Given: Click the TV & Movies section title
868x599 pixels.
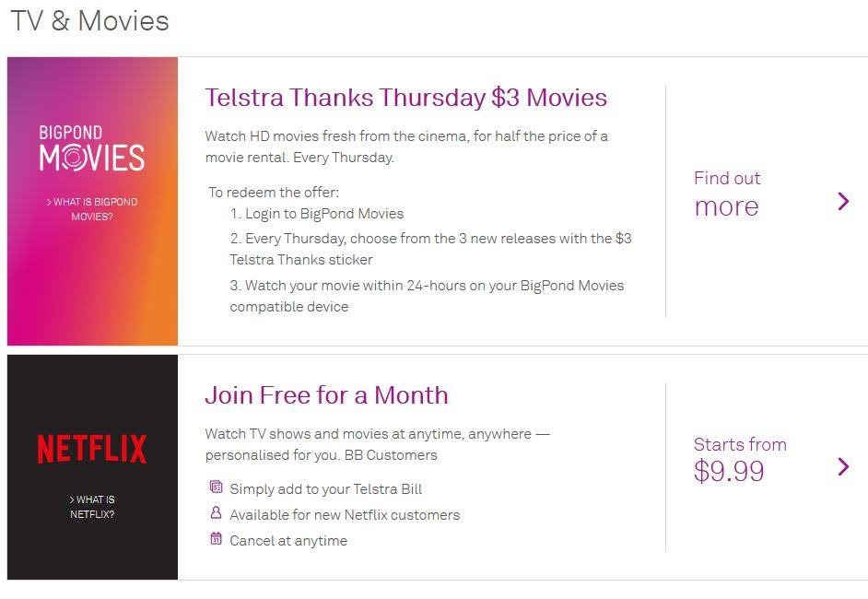Looking at the screenshot, I should (x=89, y=21).
